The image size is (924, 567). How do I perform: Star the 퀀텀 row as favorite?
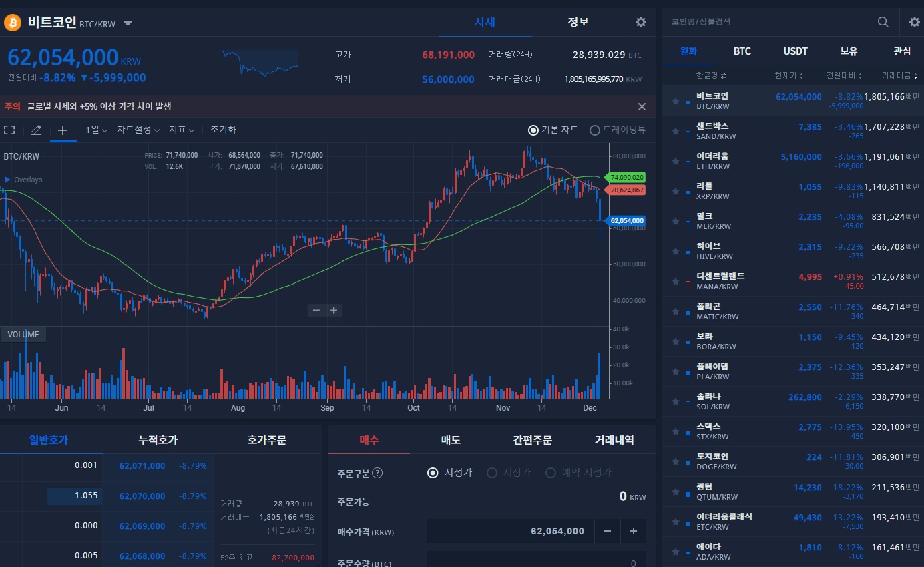[675, 492]
